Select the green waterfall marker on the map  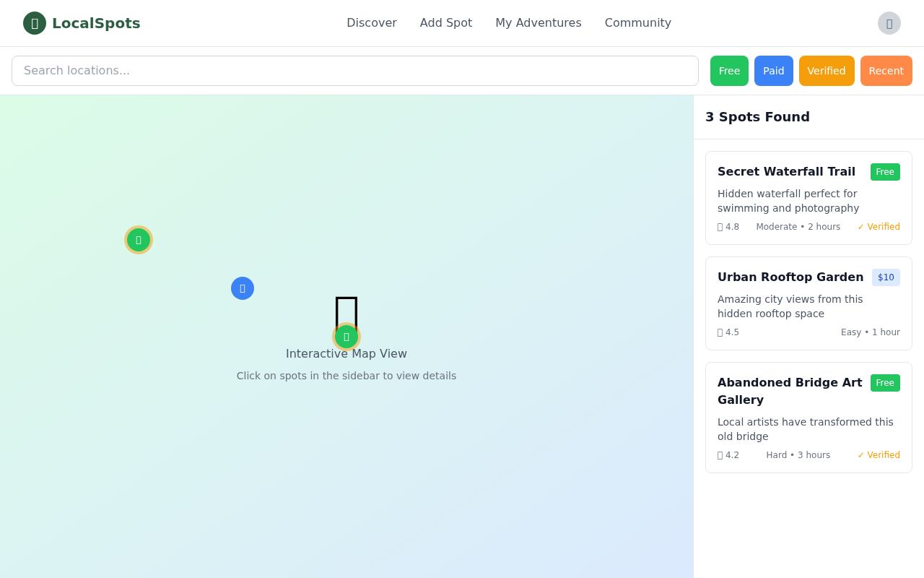click(x=138, y=239)
